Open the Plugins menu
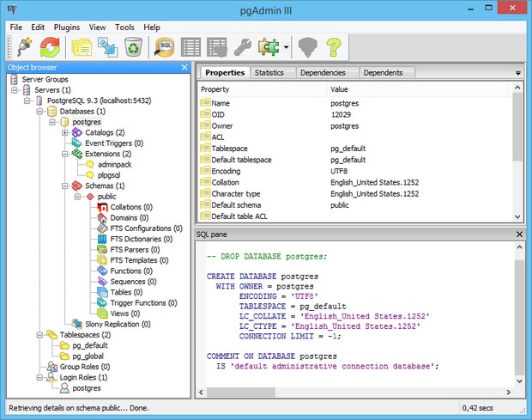The image size is (532, 420). point(68,27)
